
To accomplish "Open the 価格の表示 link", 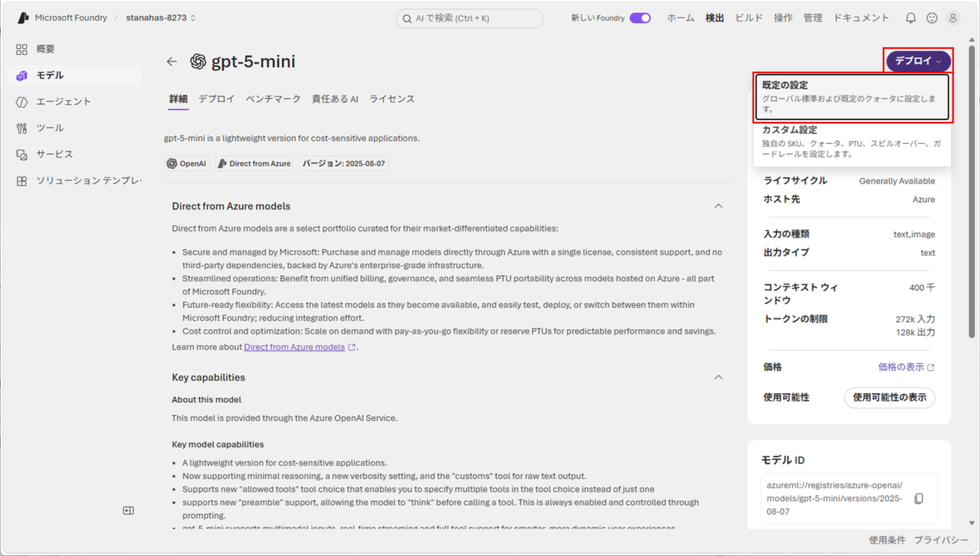I will (x=906, y=368).
